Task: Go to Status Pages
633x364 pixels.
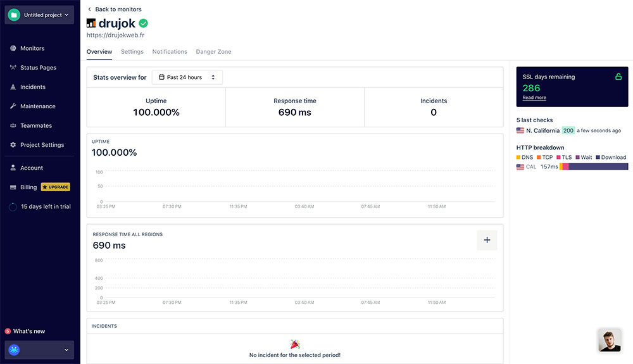Action: [x=39, y=67]
